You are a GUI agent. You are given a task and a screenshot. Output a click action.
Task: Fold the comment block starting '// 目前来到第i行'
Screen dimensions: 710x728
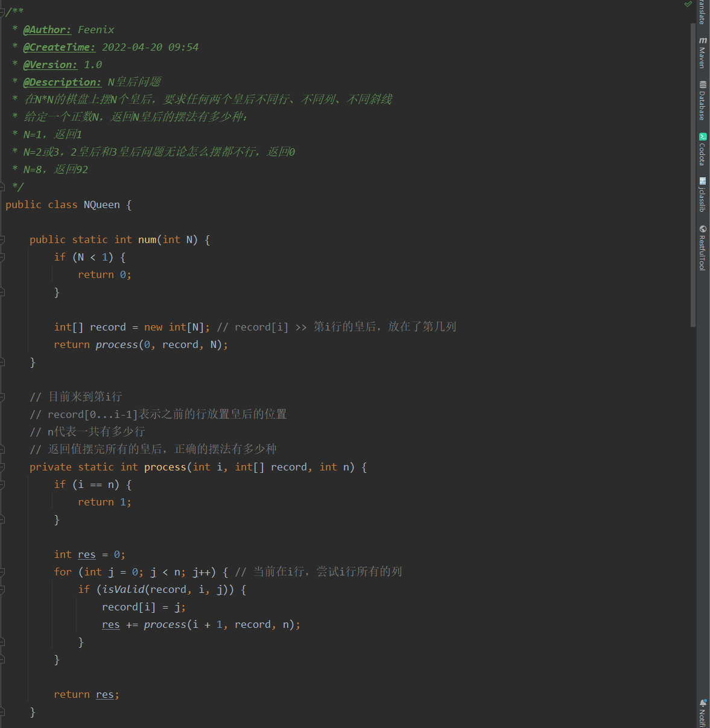[2, 397]
